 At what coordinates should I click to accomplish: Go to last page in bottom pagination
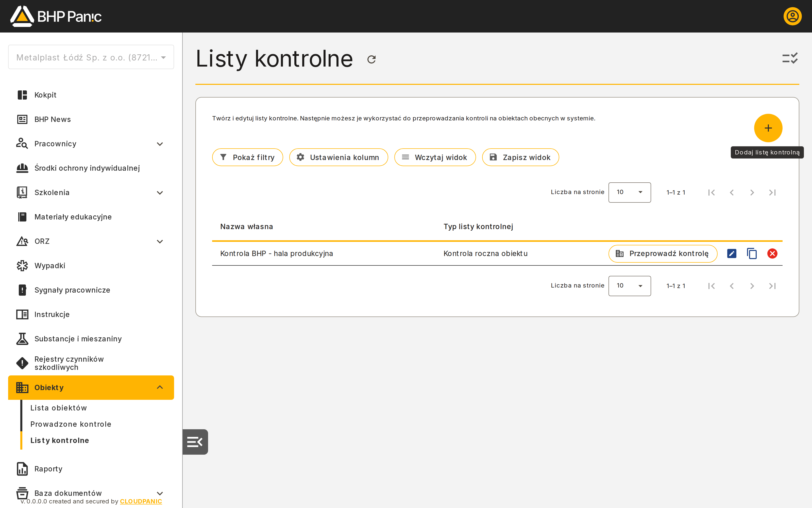(772, 286)
